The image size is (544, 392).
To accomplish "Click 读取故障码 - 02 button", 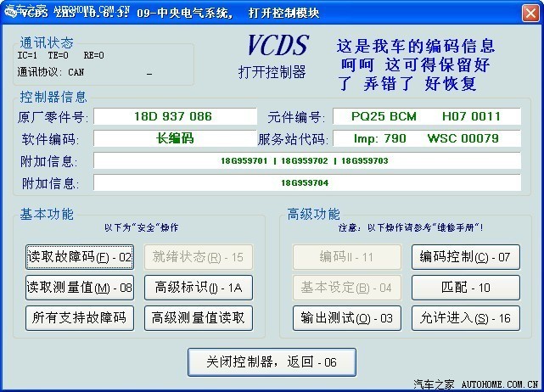I will [80, 257].
